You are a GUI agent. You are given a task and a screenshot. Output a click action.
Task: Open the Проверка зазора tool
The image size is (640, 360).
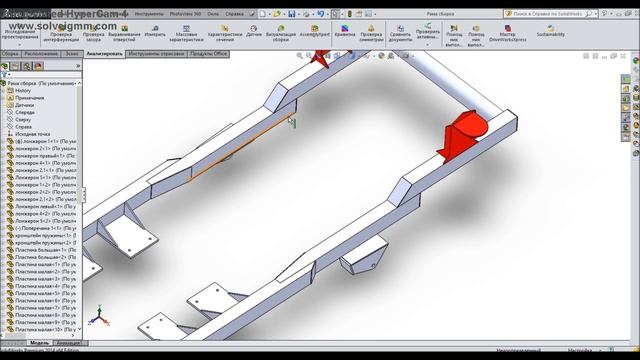(x=93, y=34)
